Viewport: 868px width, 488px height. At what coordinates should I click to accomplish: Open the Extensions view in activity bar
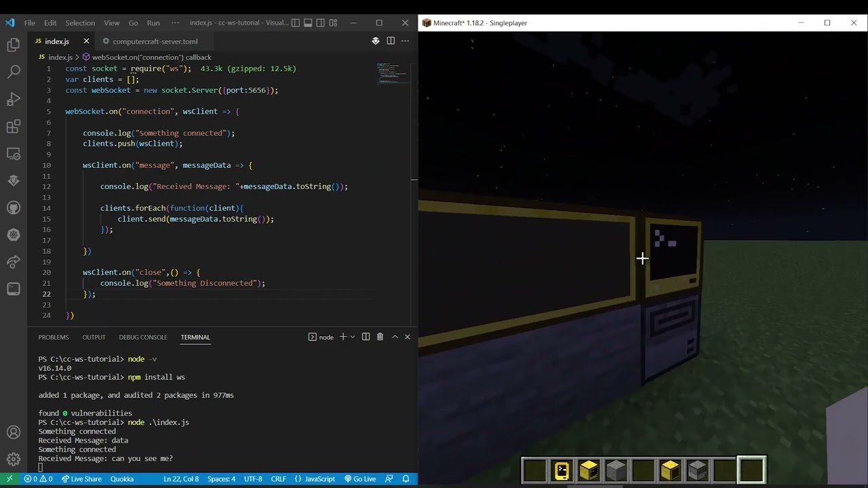tap(14, 127)
